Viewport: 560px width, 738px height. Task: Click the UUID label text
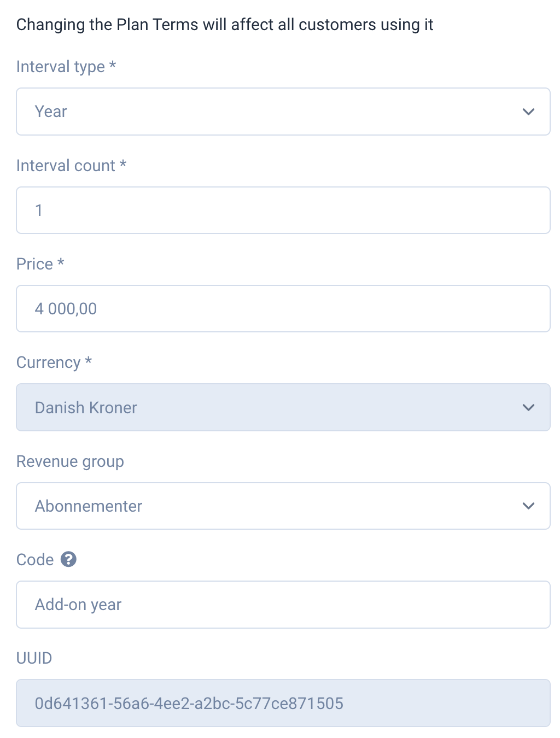coord(34,658)
